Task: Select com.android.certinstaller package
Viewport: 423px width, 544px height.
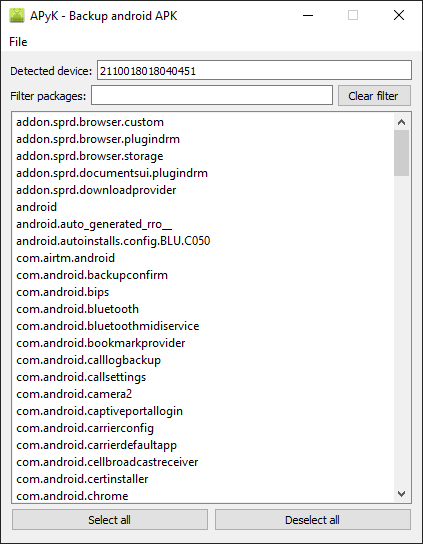Action: click(203, 479)
